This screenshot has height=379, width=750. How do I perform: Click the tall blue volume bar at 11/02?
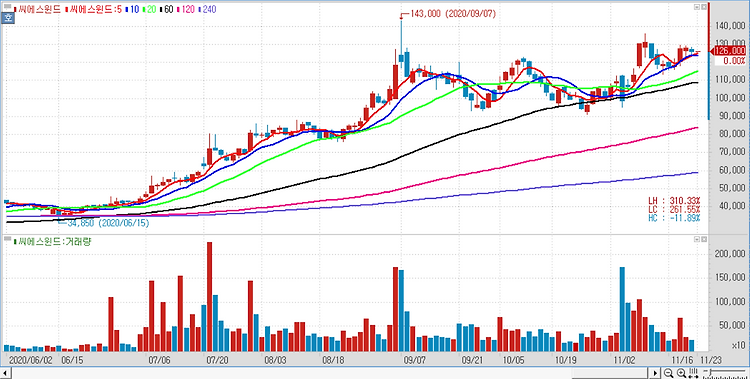coord(622,309)
